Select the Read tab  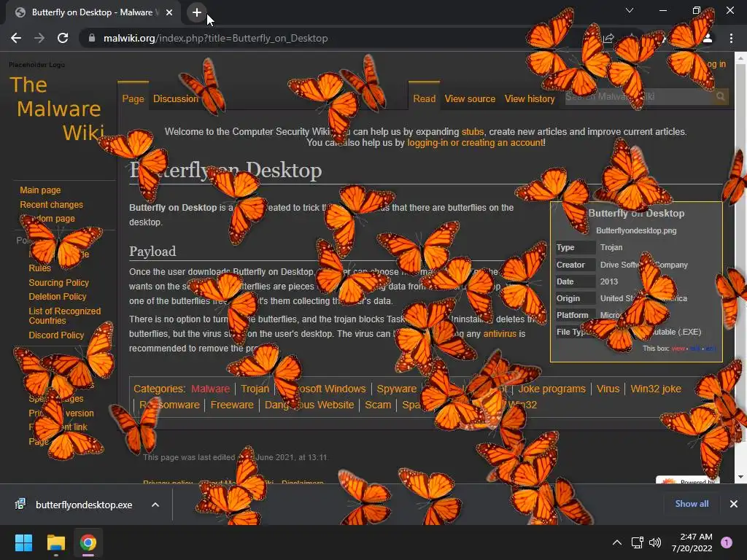click(424, 98)
